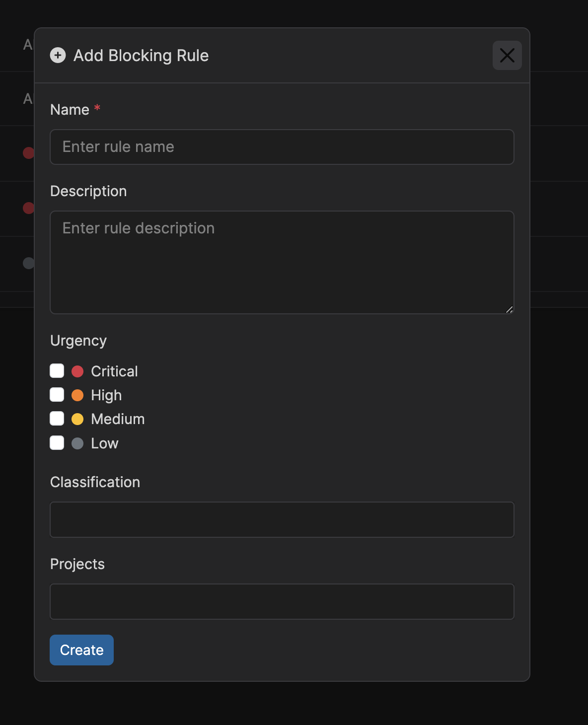Image resolution: width=588 pixels, height=725 pixels.
Task: Tick the Medium urgency checkbox
Action: 57,419
